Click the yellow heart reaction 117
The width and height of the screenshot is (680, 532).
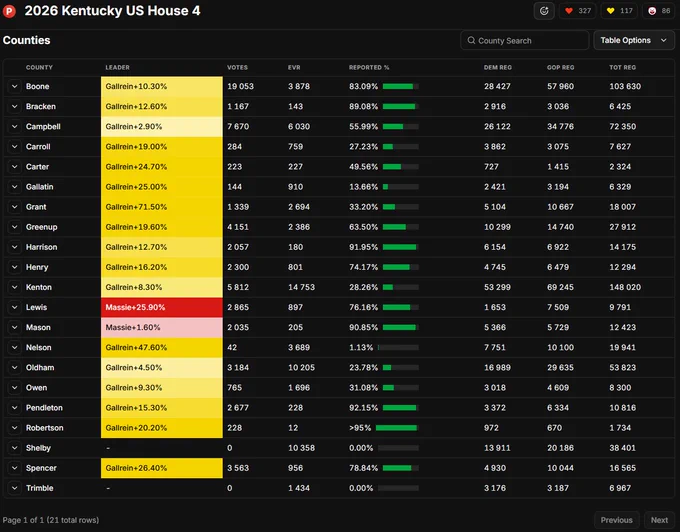pyautogui.click(x=619, y=11)
